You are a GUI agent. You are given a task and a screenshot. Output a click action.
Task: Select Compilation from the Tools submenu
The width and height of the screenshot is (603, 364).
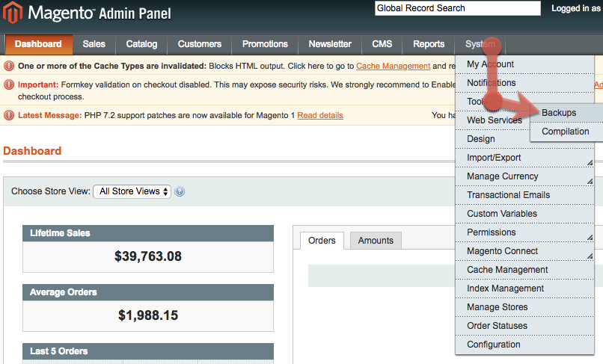[566, 132]
